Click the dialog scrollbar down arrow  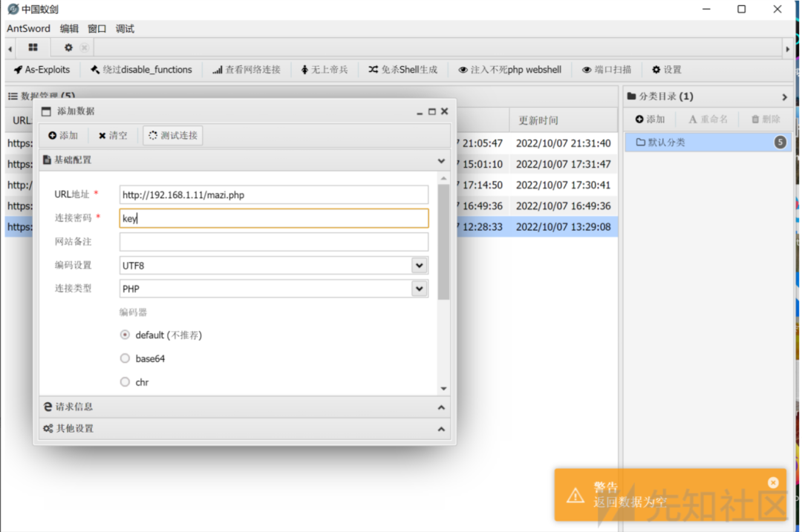tap(443, 389)
